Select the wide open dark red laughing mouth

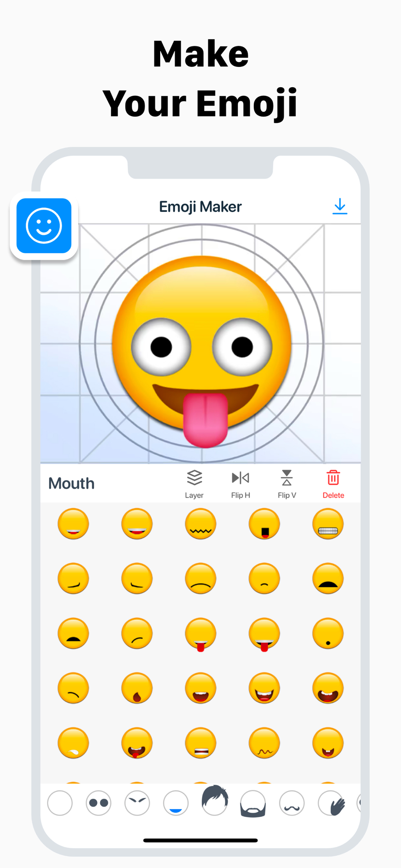[328, 688]
